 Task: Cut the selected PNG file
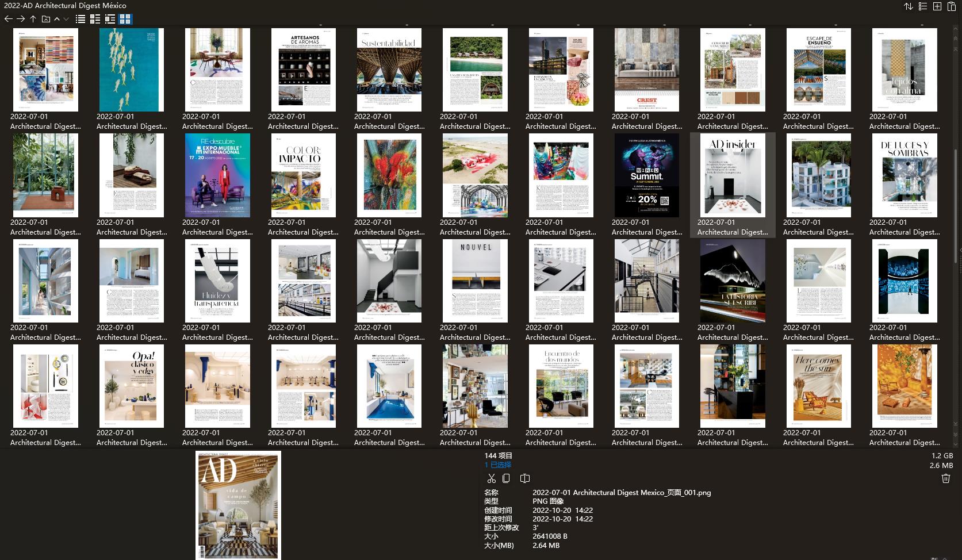coord(492,478)
